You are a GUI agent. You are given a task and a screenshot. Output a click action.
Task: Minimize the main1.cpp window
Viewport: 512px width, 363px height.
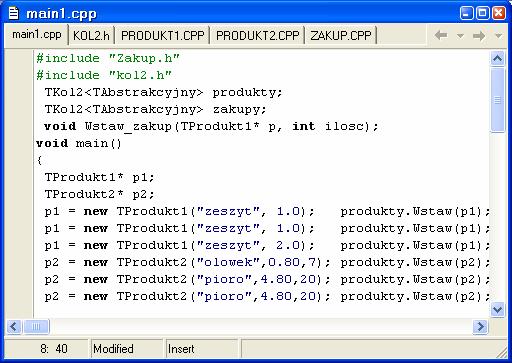(466, 13)
